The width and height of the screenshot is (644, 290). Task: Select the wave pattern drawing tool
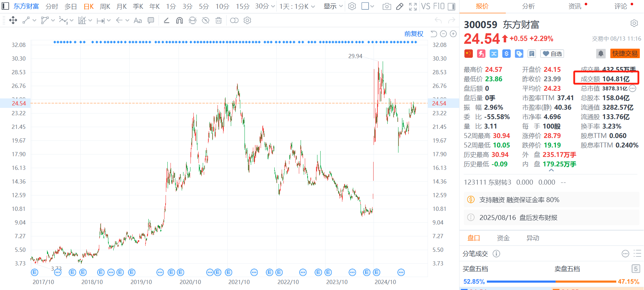coord(63,20)
